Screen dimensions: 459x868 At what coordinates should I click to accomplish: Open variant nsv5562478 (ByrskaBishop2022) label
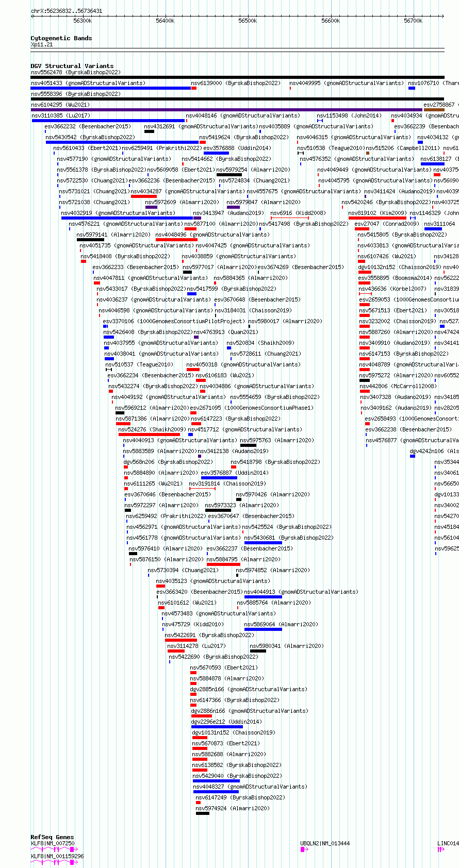pos(75,73)
